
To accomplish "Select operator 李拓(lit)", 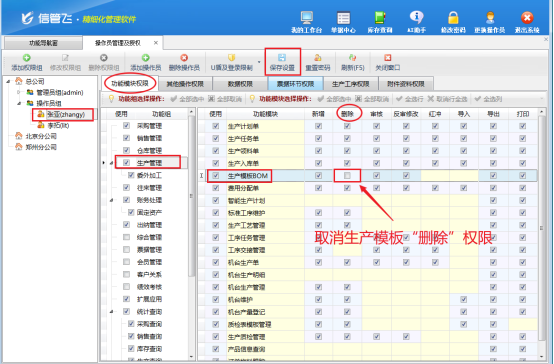I will 58,125.
